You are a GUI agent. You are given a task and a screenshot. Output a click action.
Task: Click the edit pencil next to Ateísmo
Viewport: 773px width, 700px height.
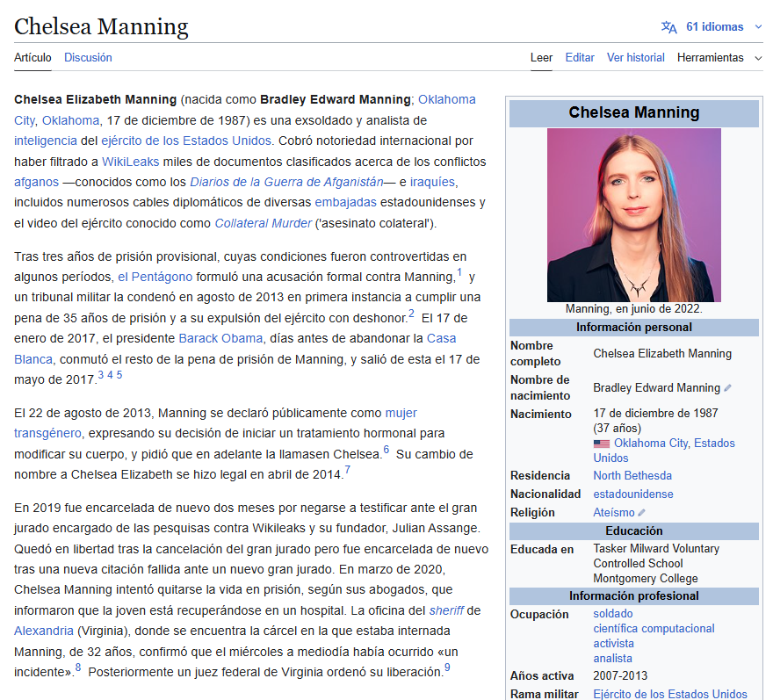(641, 513)
